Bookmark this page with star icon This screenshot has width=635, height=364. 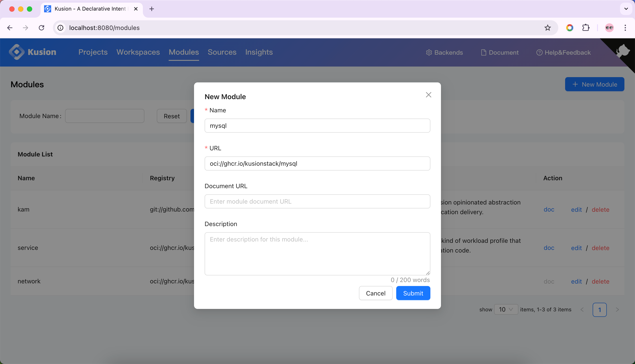pos(547,28)
